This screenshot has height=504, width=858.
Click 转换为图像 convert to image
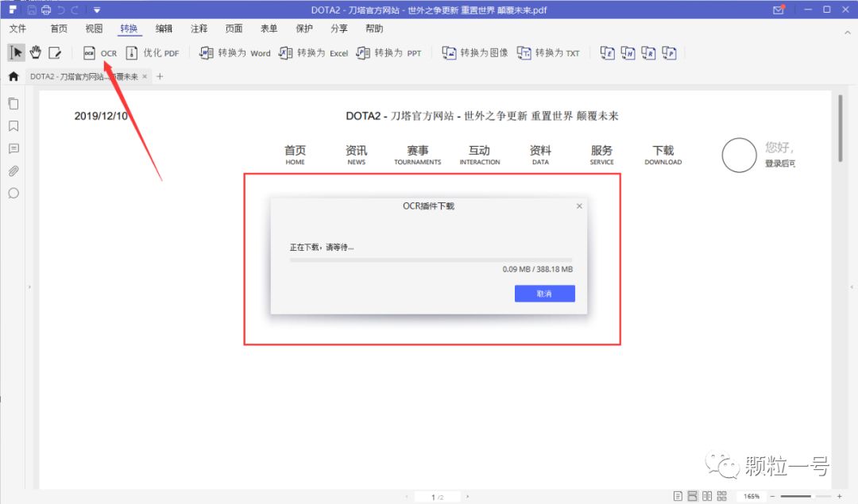[475, 53]
